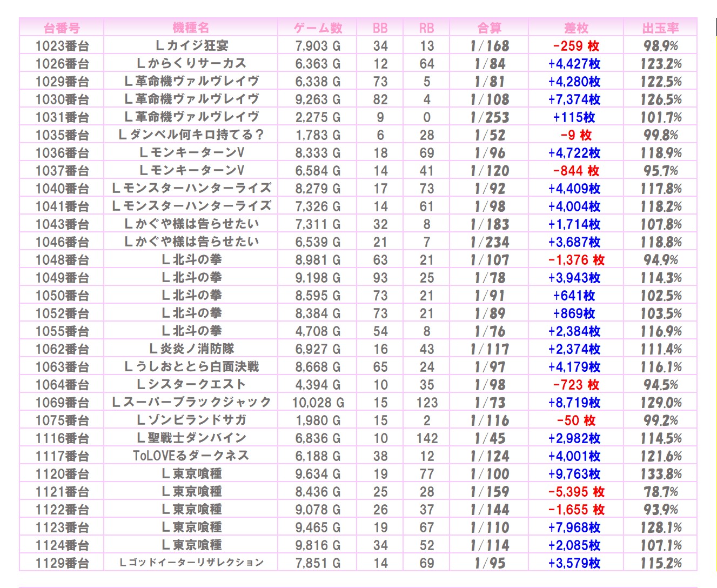
Task: Click payout rate 98.9%
Action: pyautogui.click(x=661, y=46)
